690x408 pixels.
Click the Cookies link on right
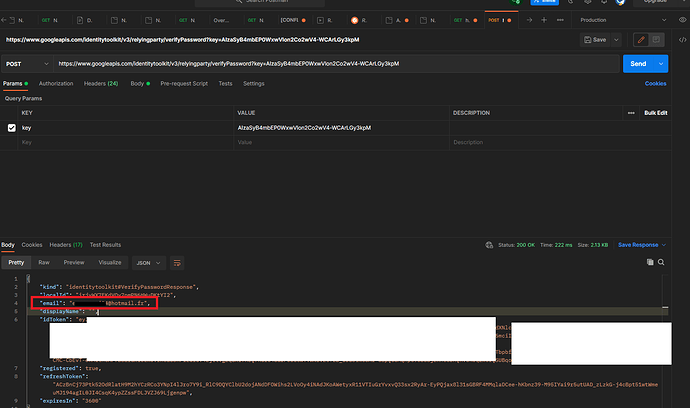point(655,84)
